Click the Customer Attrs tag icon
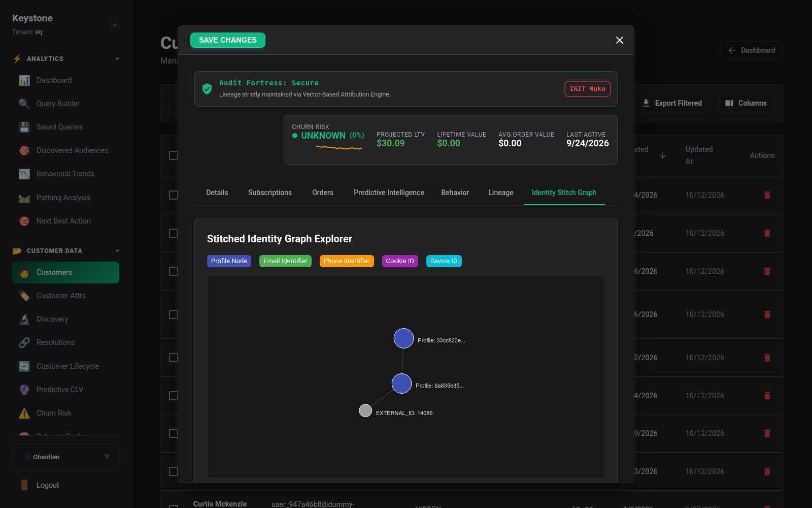812x508 pixels. coord(24,296)
